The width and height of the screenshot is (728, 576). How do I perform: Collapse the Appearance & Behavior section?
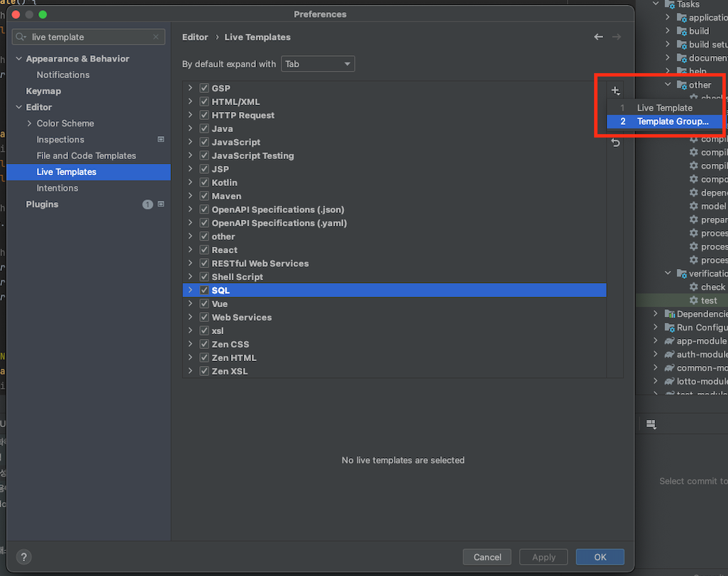(x=19, y=59)
